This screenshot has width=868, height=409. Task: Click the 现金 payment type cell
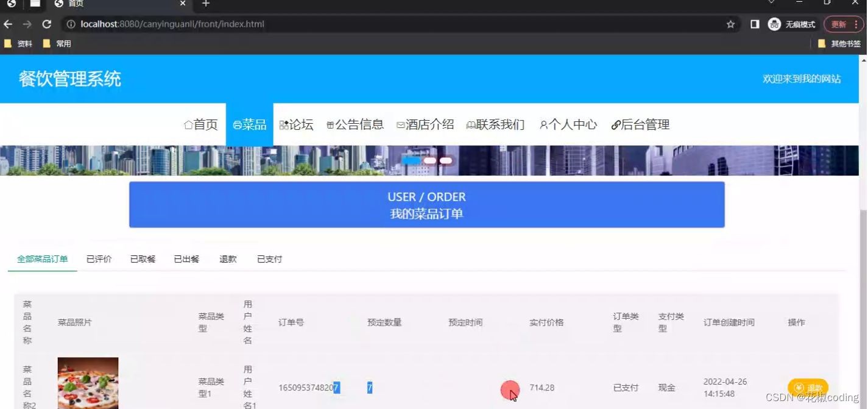pos(666,388)
